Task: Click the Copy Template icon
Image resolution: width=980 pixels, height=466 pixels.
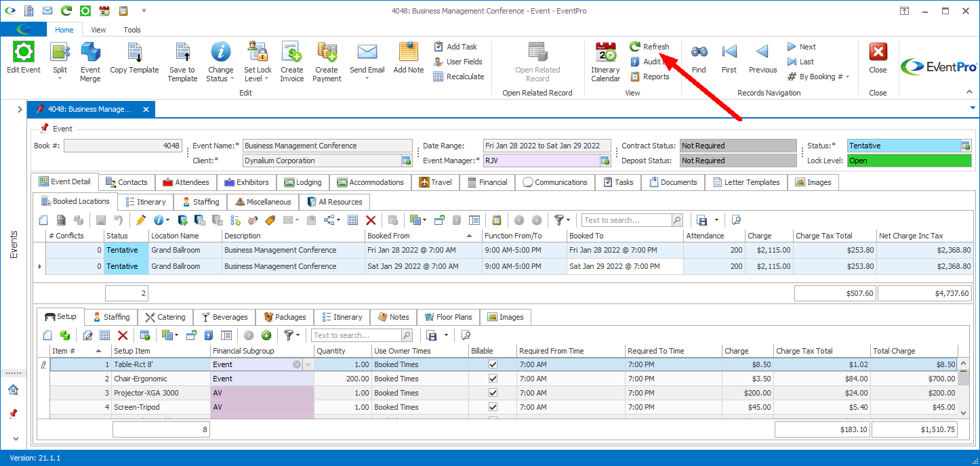Action: 134,53
